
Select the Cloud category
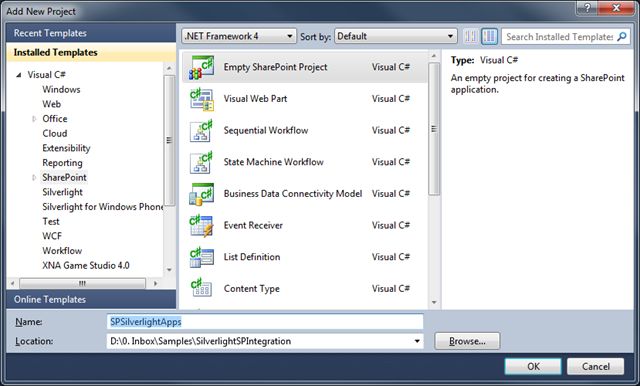coord(55,133)
